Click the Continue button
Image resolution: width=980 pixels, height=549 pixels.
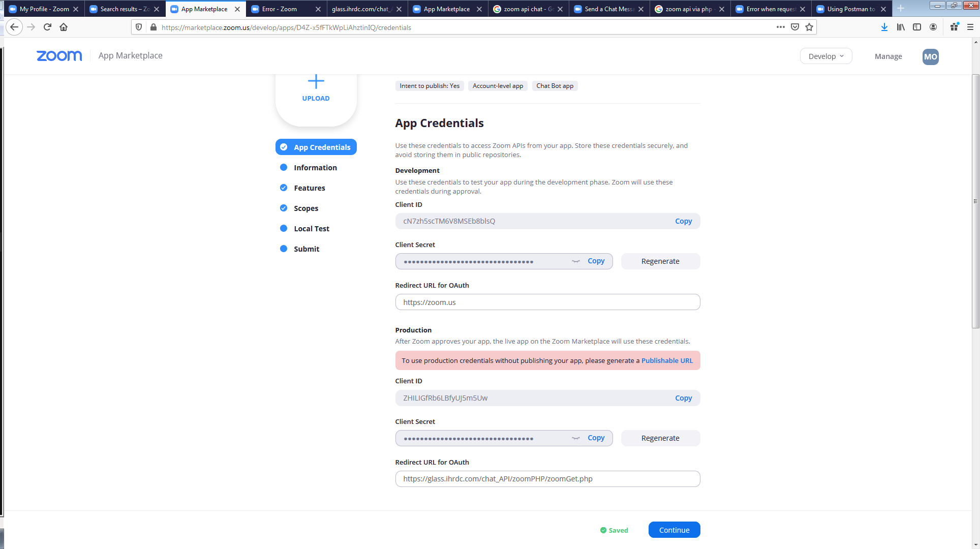674,530
